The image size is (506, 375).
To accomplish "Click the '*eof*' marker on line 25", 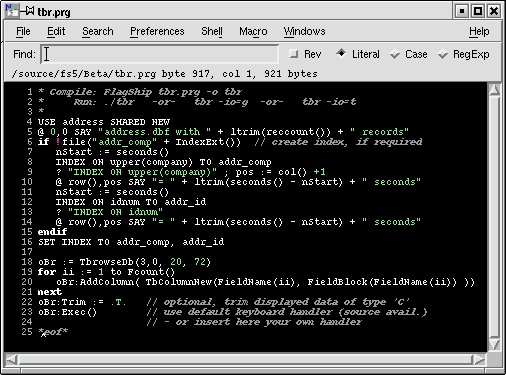I will [x=53, y=332].
